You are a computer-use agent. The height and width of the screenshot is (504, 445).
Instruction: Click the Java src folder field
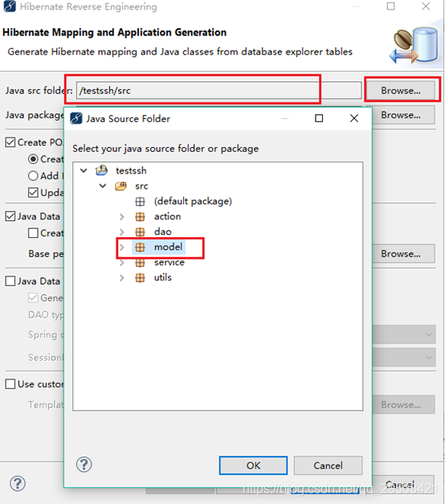click(x=218, y=91)
